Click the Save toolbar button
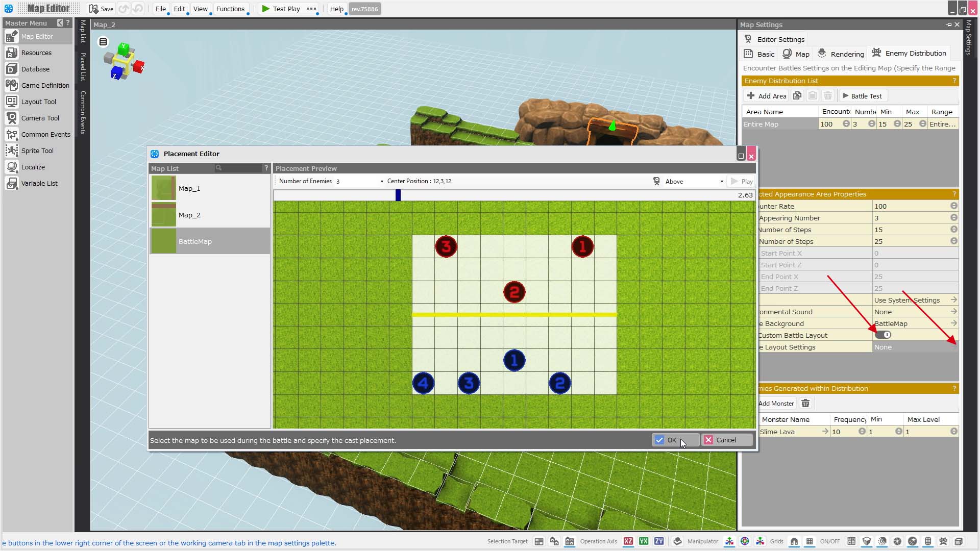This screenshot has width=980, height=551. click(x=101, y=9)
